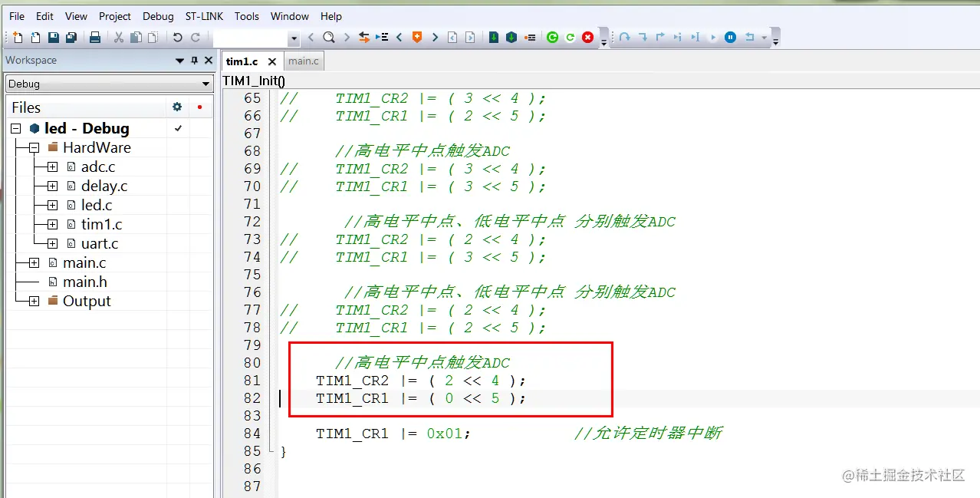Open the Tools menu
Viewport: 980px width, 498px height.
(x=247, y=16)
